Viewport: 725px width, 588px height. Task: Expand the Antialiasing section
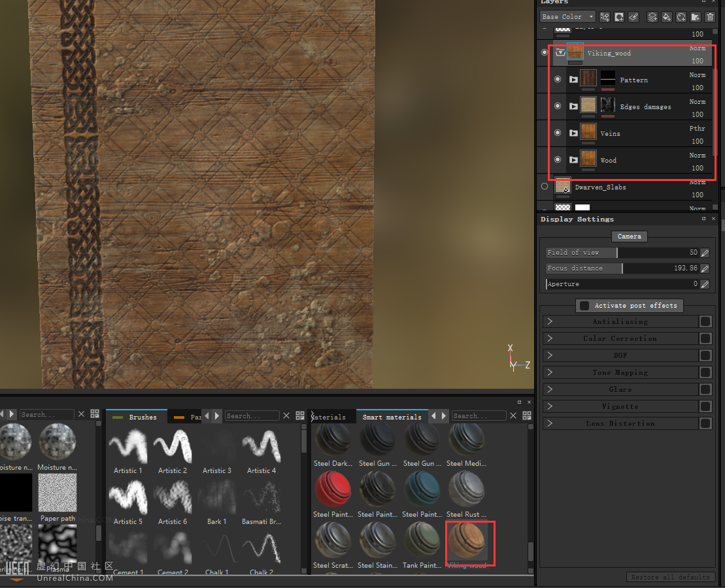[550, 321]
